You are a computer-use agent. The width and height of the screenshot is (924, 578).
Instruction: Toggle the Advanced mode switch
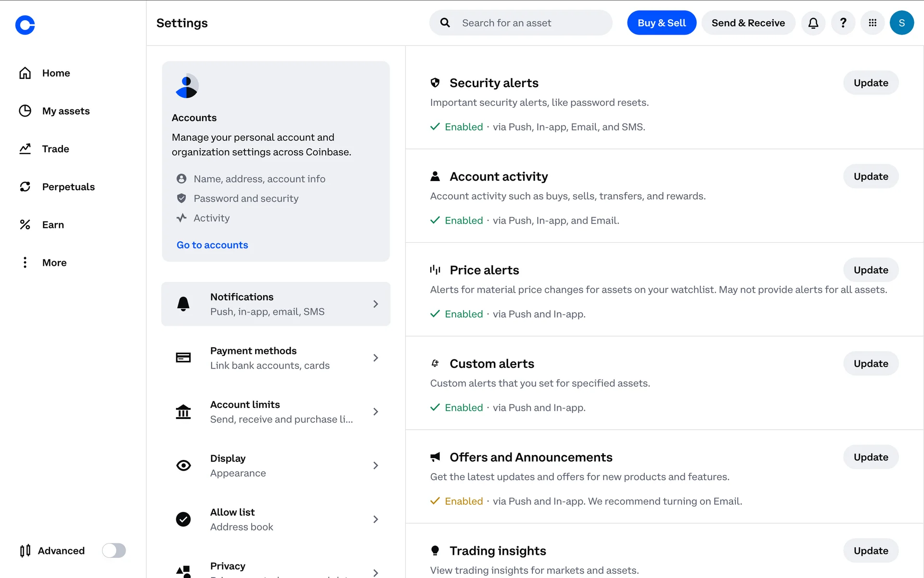coord(114,551)
